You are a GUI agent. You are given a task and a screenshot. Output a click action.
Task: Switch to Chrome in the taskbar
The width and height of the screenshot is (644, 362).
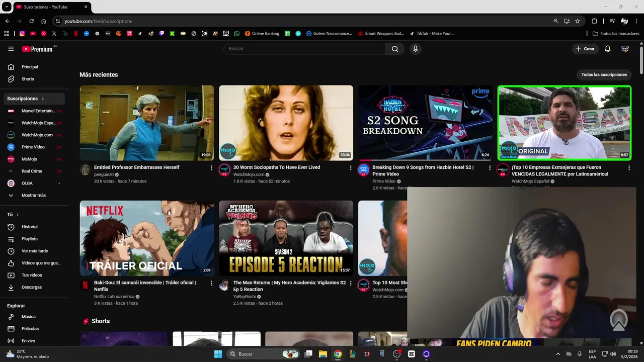click(x=338, y=354)
